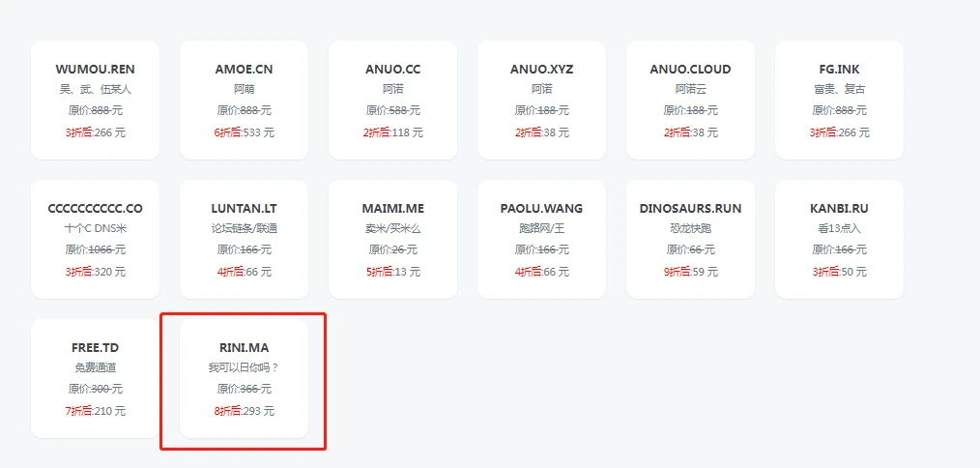The height and width of the screenshot is (468, 980).
Task: Open the CCCCCCCCCC.CO domain card
Action: click(x=95, y=239)
